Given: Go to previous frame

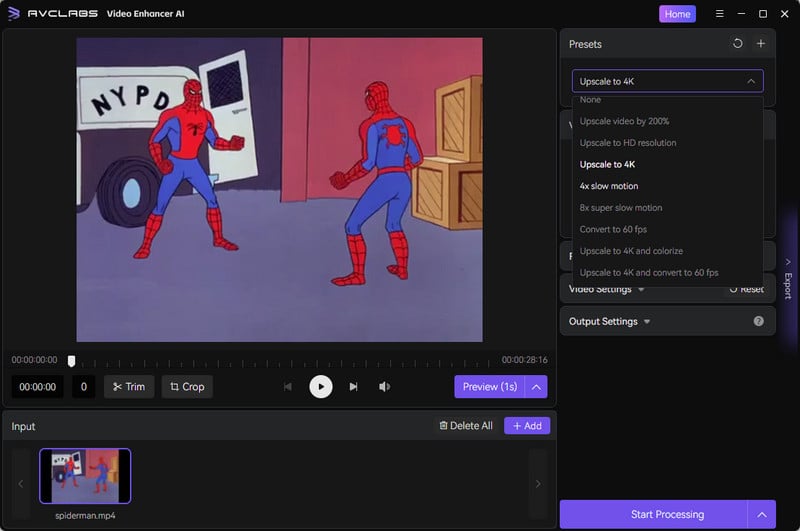Looking at the screenshot, I should (x=288, y=387).
